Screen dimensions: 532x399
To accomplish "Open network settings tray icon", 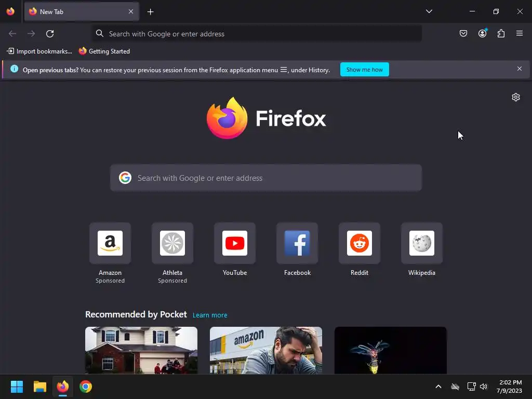I will coord(471,387).
